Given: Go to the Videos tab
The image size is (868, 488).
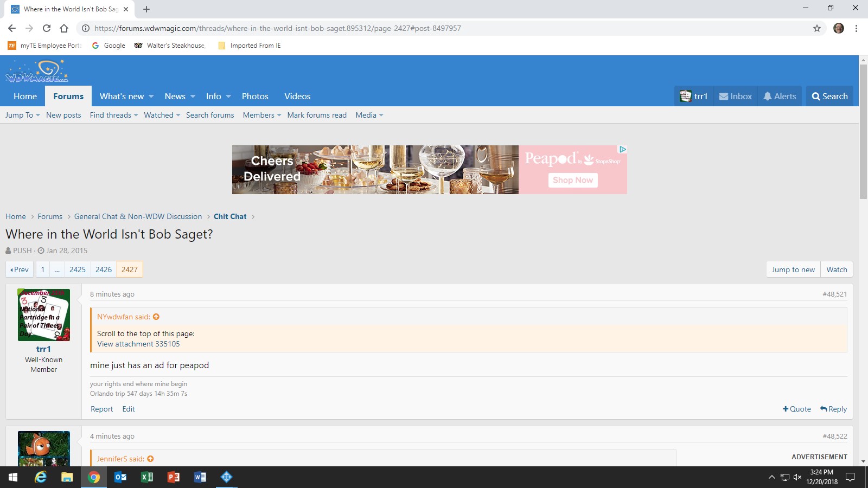Looking at the screenshot, I should tap(297, 97).
